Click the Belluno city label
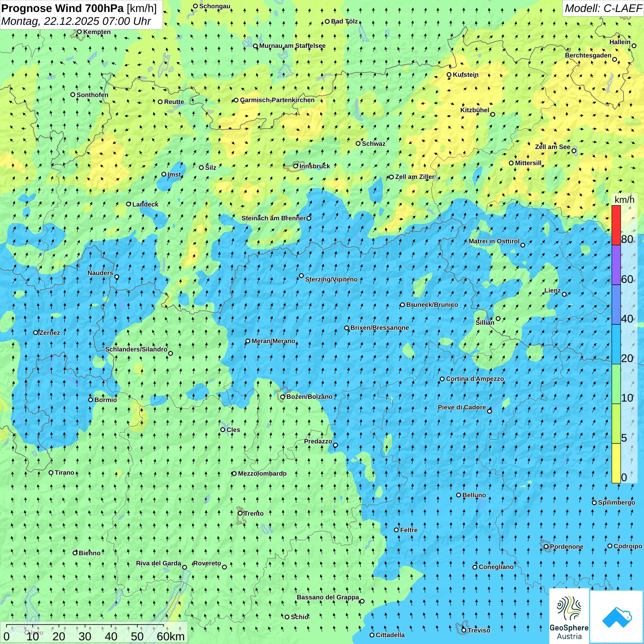 coord(474,495)
